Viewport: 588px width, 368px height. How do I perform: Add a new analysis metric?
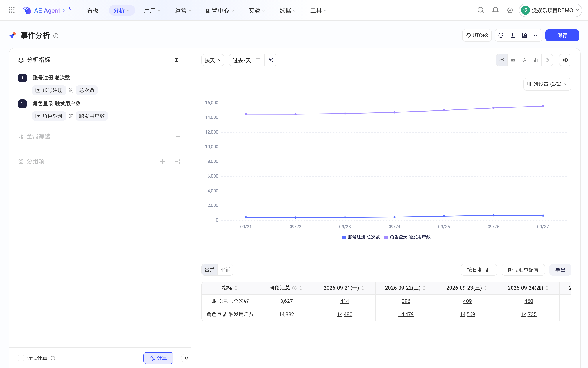click(x=161, y=60)
